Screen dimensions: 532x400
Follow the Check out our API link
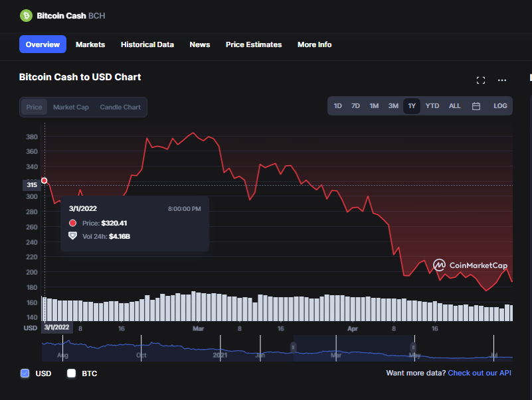[x=480, y=373]
